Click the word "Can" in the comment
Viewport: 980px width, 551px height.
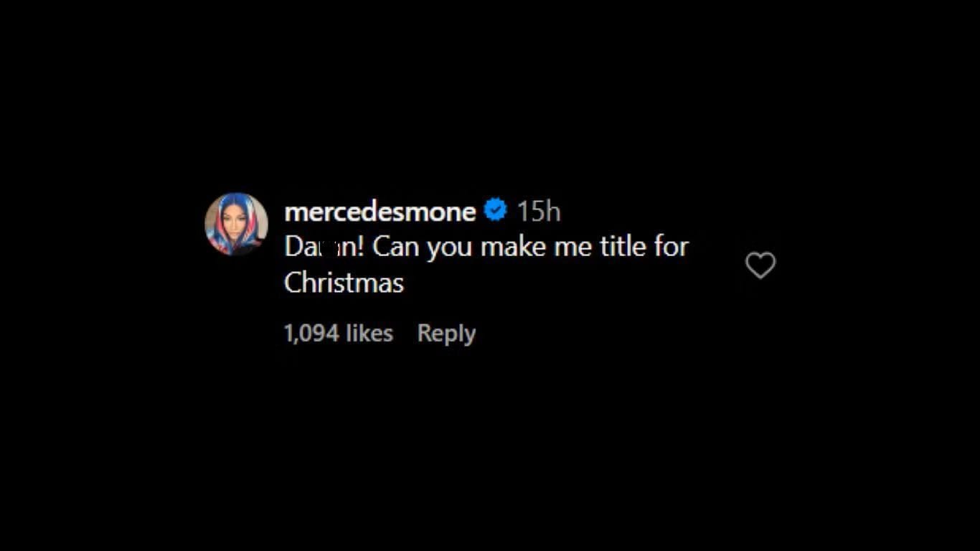(396, 247)
